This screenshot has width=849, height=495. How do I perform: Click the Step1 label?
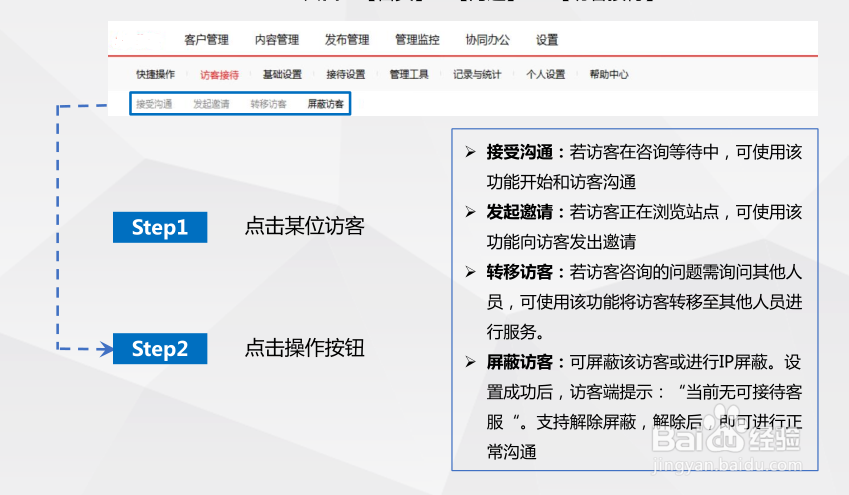coord(160,227)
